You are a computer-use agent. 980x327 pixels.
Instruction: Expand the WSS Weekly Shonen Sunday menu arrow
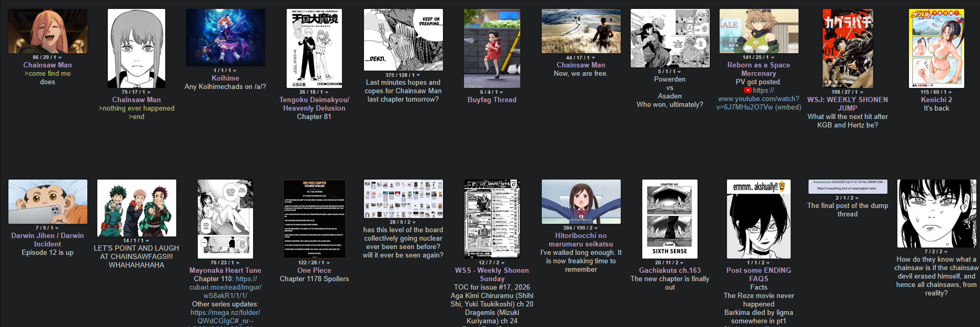point(503,263)
